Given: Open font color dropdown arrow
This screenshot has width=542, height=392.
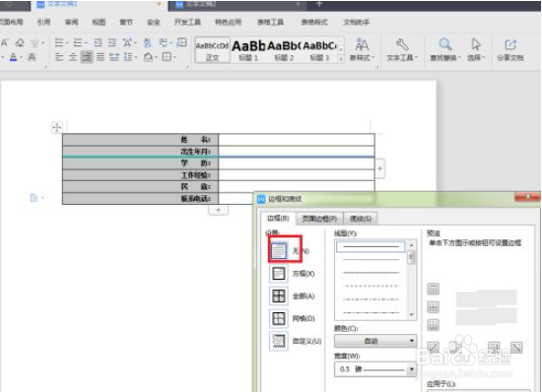Looking at the screenshot, I should [x=21, y=57].
